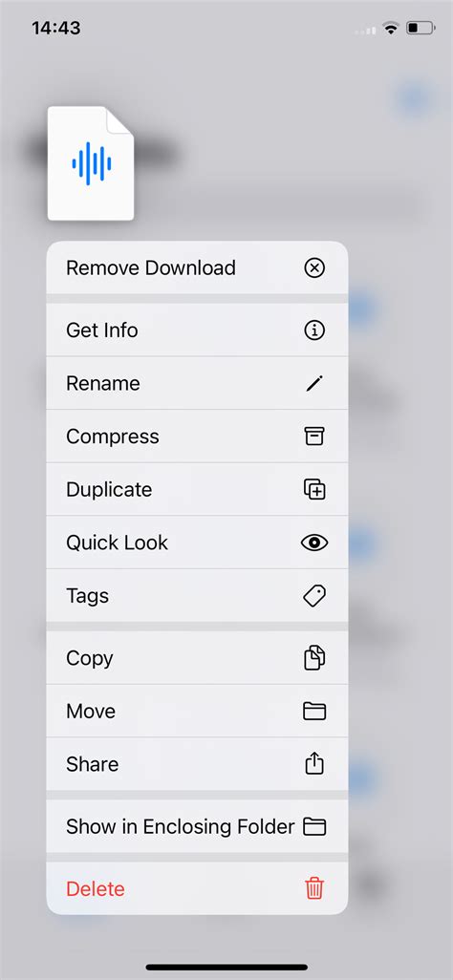
Task: Tap the Rename pencil icon
Action: [x=314, y=383]
